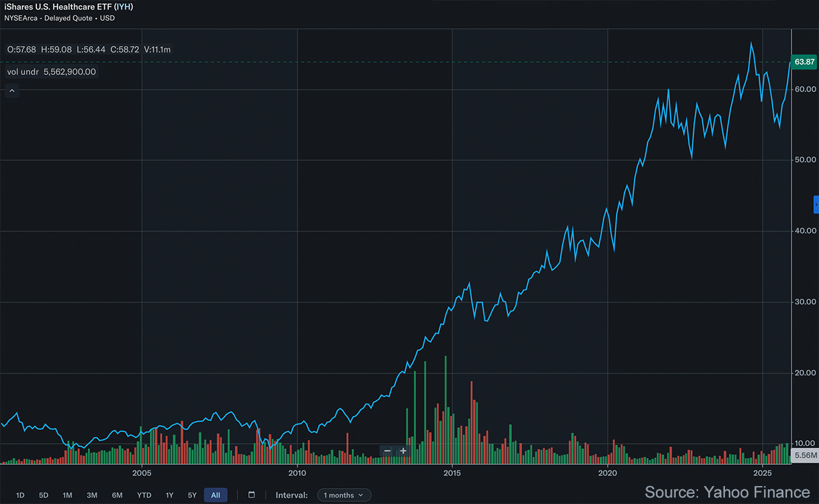Open the date range calendar picker
The width and height of the screenshot is (819, 504).
251,495
